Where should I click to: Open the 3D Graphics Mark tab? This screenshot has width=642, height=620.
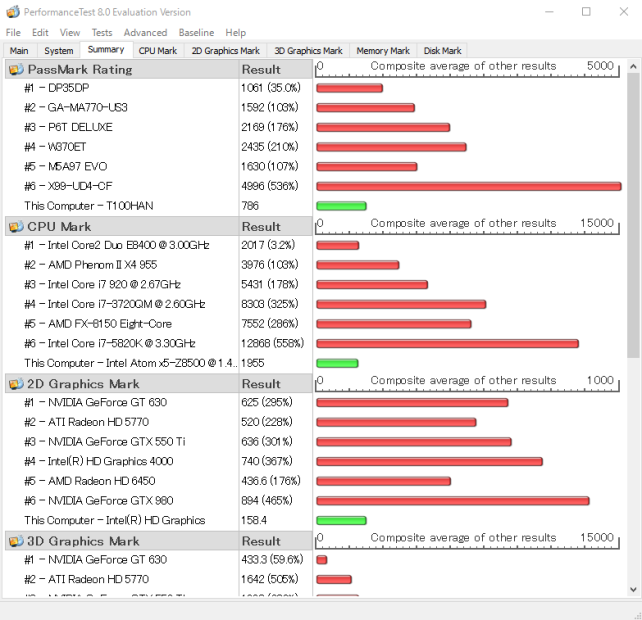coord(308,51)
